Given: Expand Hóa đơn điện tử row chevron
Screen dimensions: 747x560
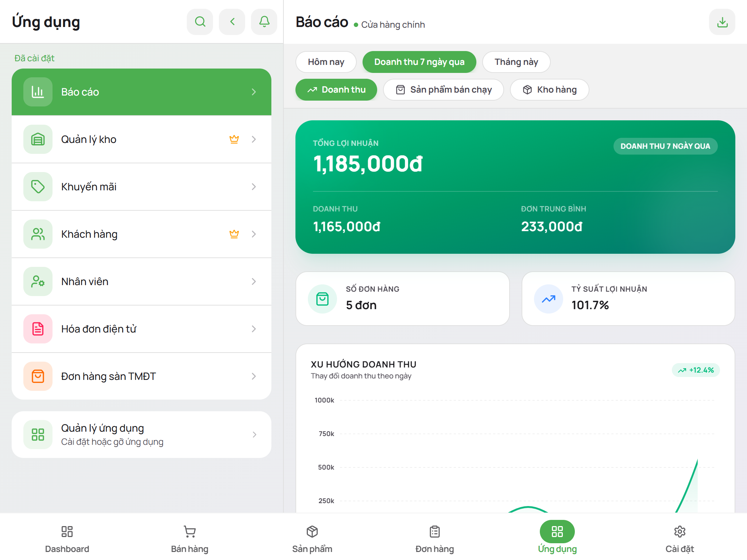Looking at the screenshot, I should tap(254, 329).
